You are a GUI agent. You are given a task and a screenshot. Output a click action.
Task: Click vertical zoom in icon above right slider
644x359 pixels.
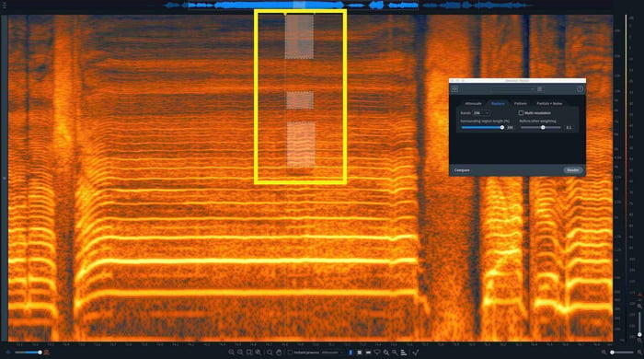(639, 307)
